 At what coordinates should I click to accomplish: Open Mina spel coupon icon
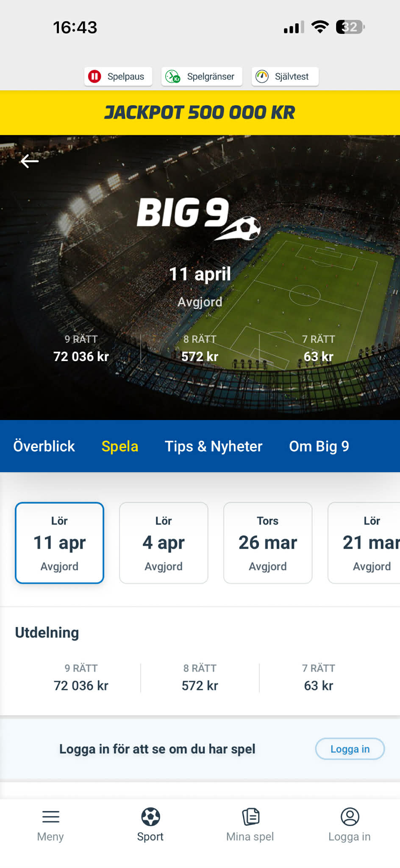click(250, 817)
